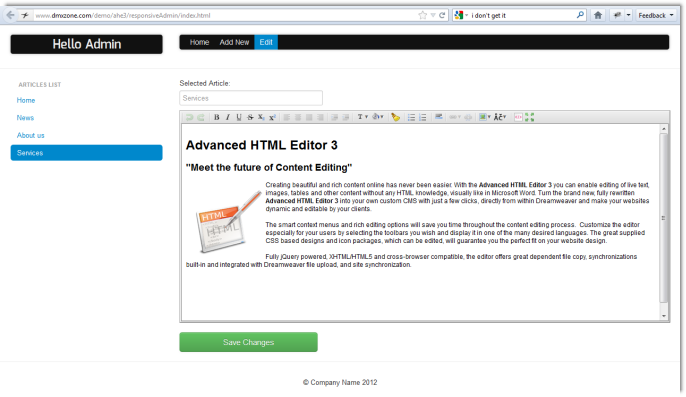Click the Hello Admin header

pyautogui.click(x=87, y=44)
